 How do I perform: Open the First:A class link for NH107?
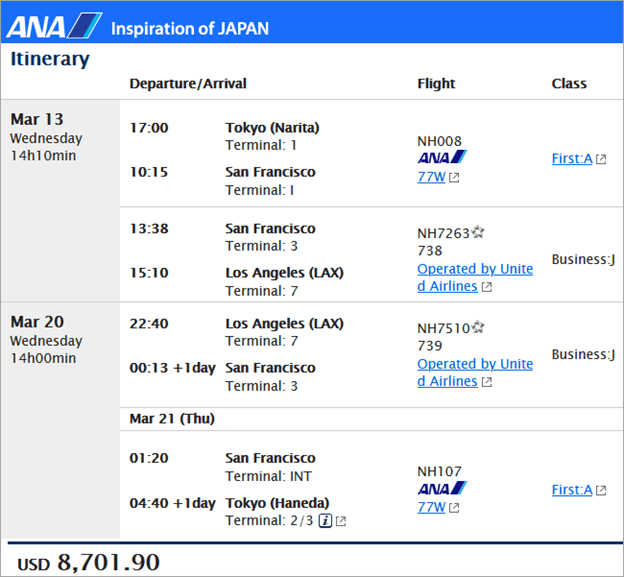click(572, 489)
